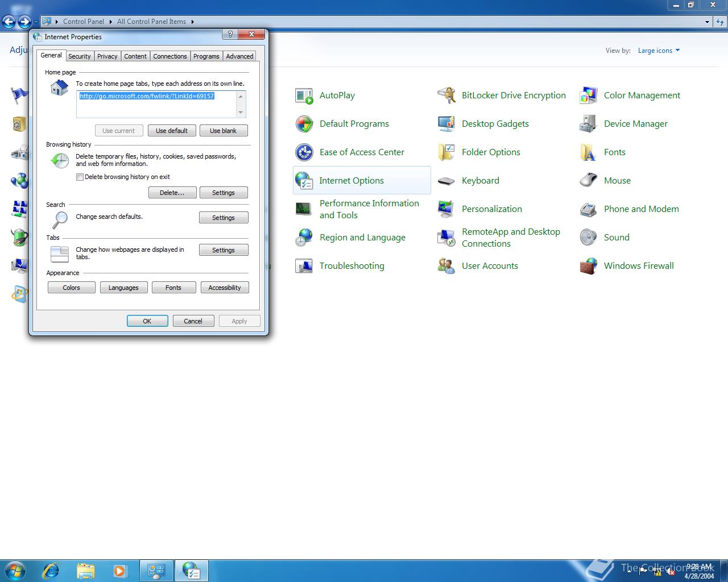Viewport: 728px width, 582px height.
Task: Click the taskbar clock and date
Action: [700, 571]
